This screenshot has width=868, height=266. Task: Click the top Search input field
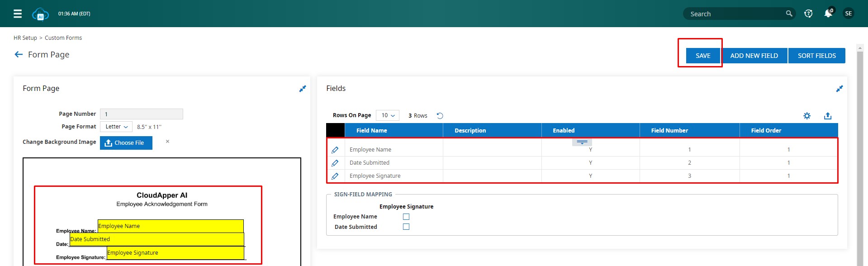(x=735, y=14)
